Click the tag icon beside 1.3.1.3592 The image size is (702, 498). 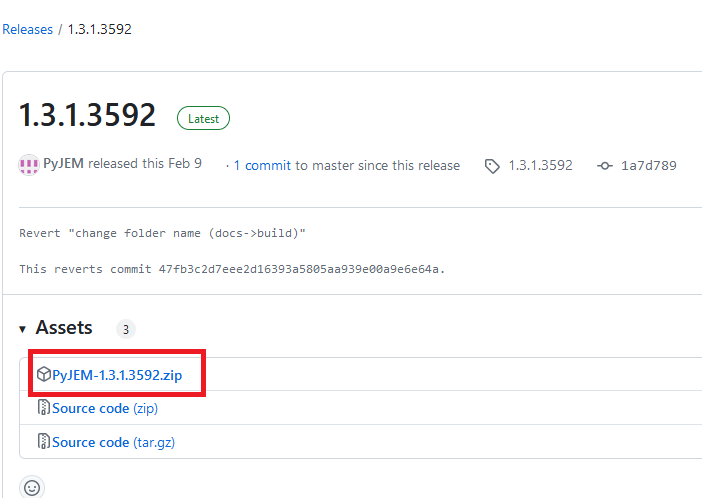(x=492, y=166)
